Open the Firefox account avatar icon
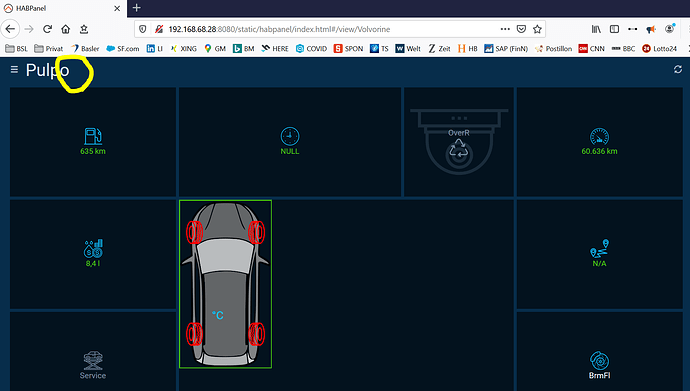Viewport: 690px width, 391px height. [669, 29]
